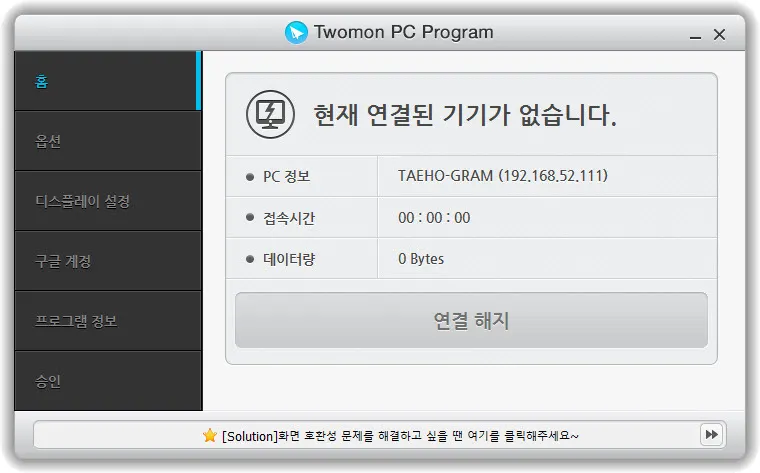
Task: Switch to 디스플레이 설정 tab
Action: click(108, 201)
